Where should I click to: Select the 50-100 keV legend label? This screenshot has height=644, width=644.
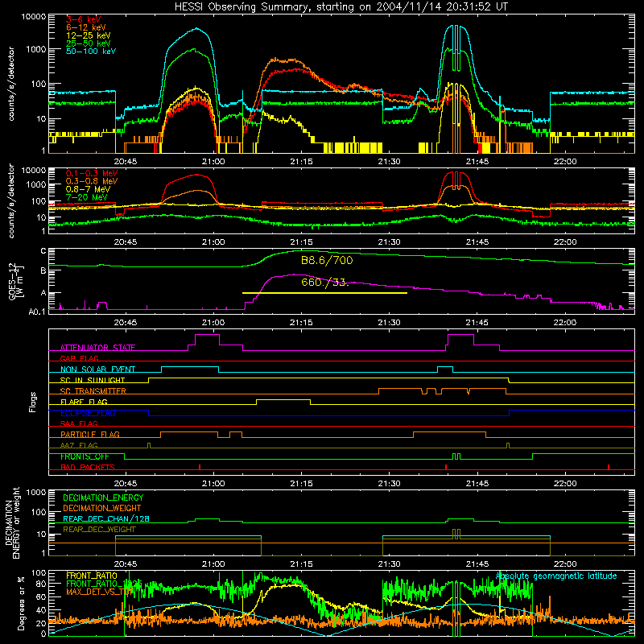point(91,52)
